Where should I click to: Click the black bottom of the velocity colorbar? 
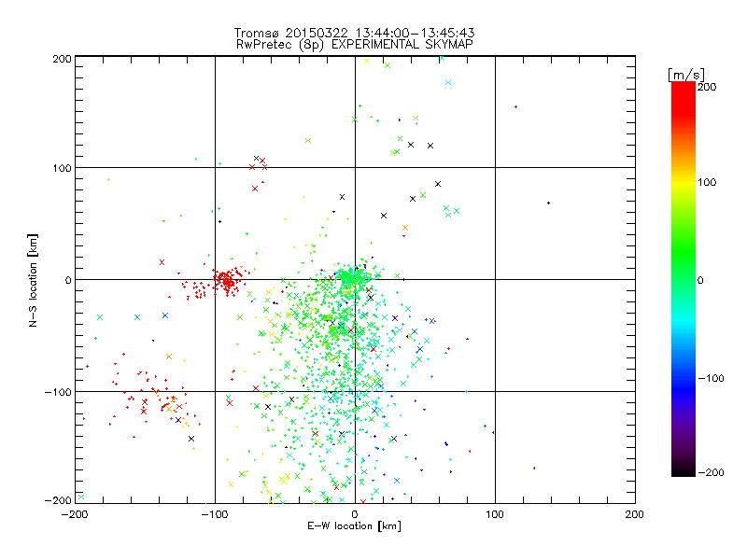point(684,470)
